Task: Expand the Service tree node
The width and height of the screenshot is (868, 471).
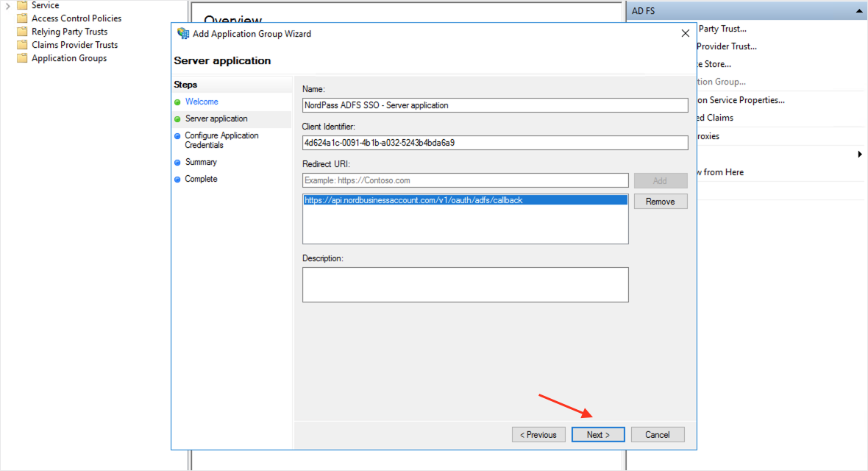Action: [8, 6]
